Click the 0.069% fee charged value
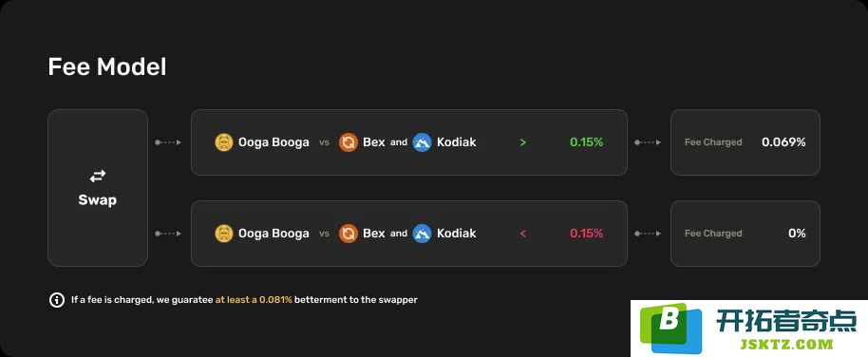 coord(783,142)
